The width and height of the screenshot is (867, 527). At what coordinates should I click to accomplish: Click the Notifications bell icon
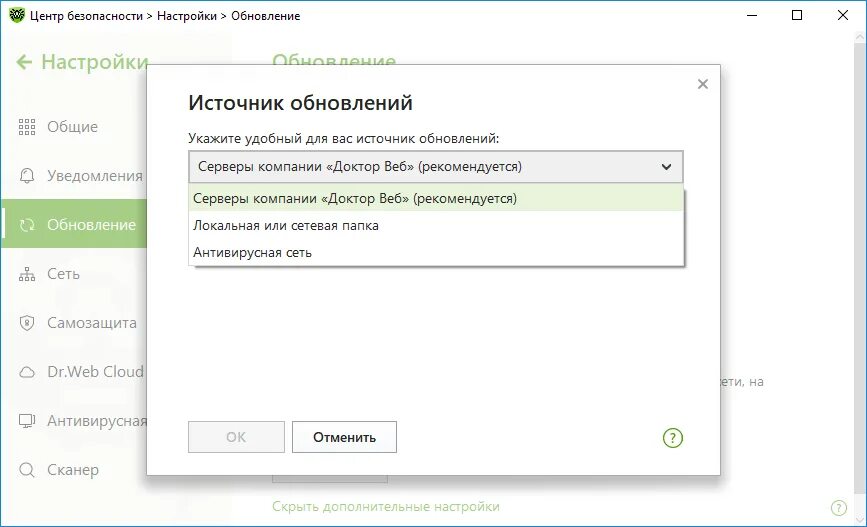pos(27,176)
